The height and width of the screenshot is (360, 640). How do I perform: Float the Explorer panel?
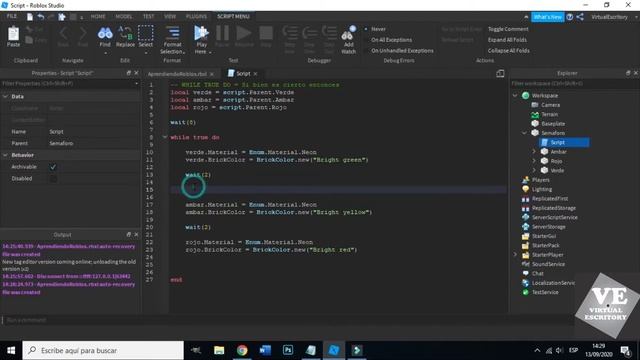click(x=628, y=73)
